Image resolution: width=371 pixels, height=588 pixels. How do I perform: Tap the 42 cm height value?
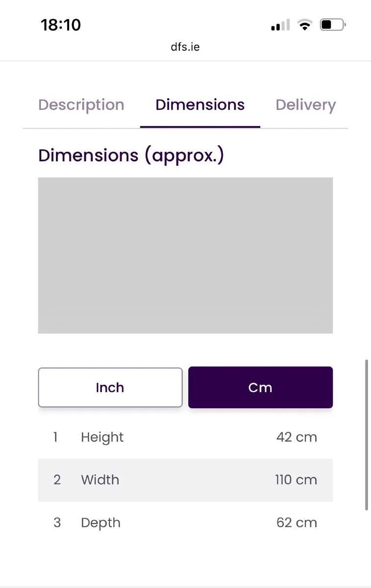pos(297,437)
